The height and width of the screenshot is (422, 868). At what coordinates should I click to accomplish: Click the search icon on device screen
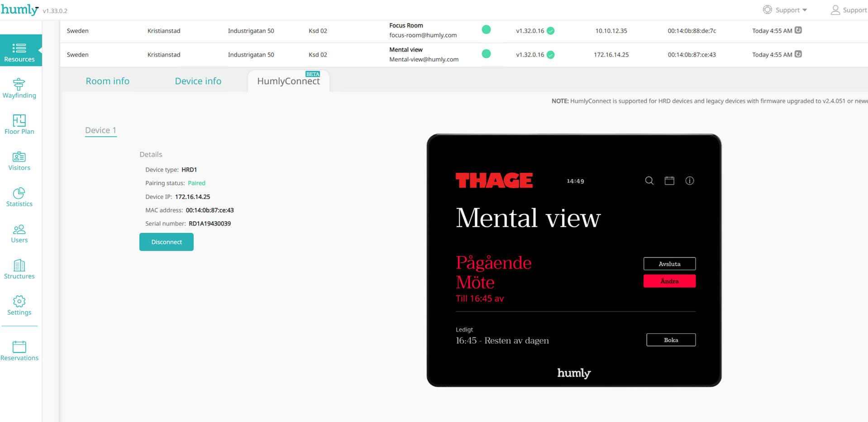[649, 180]
